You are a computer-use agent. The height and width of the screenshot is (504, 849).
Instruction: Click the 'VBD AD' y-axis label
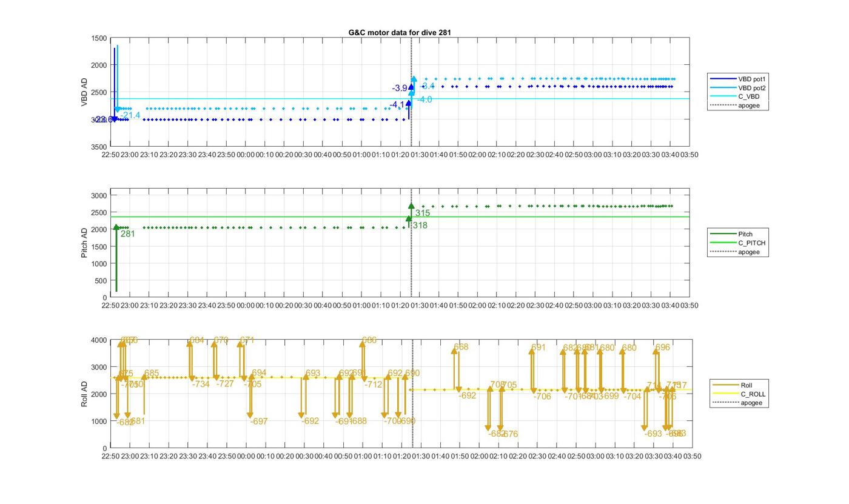click(84, 92)
